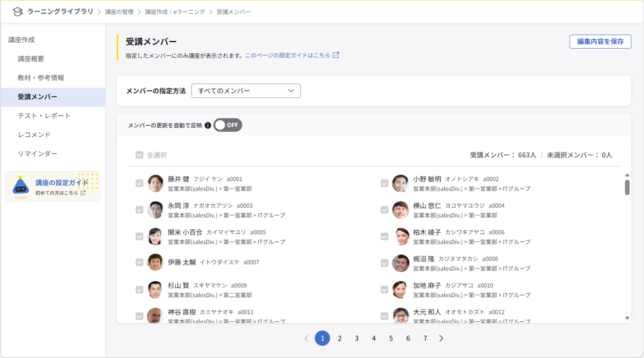This screenshot has height=358, width=644.
Task: Click the 編集内容を保存 button
Action: (600, 42)
